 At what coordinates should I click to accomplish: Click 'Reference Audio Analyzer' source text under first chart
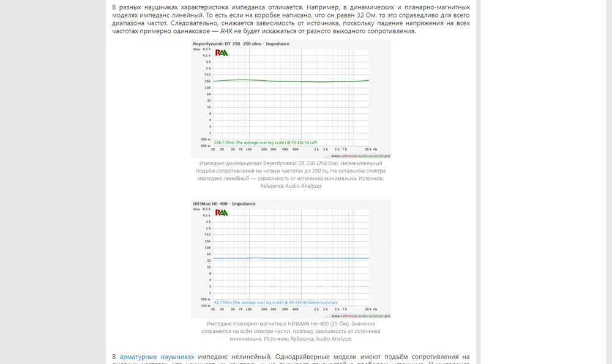(x=291, y=186)
